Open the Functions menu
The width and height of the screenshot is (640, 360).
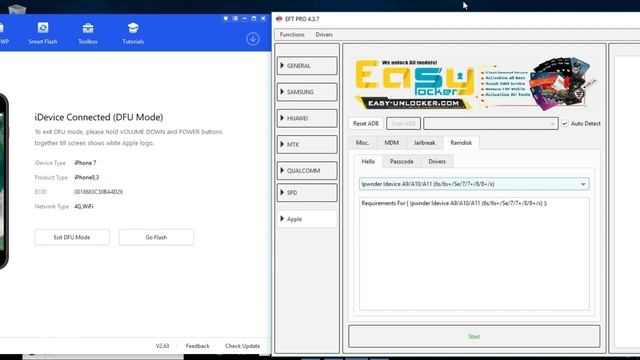[292, 35]
